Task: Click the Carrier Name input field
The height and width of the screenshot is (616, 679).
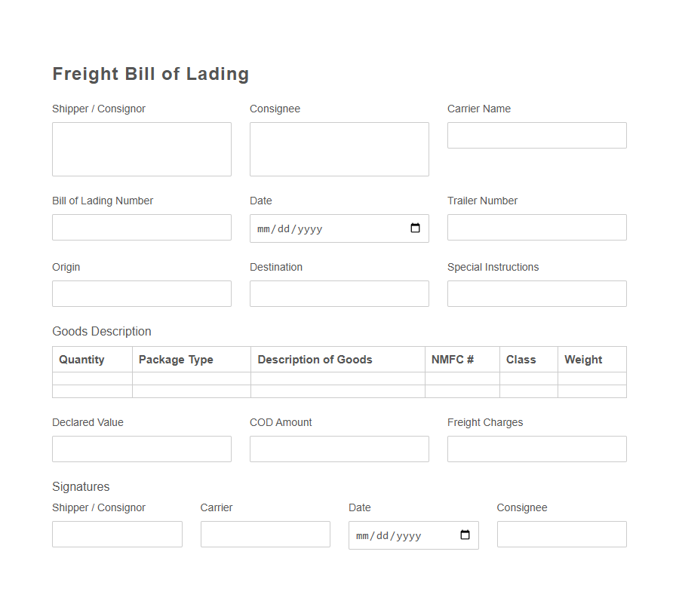Action: pos(536,135)
